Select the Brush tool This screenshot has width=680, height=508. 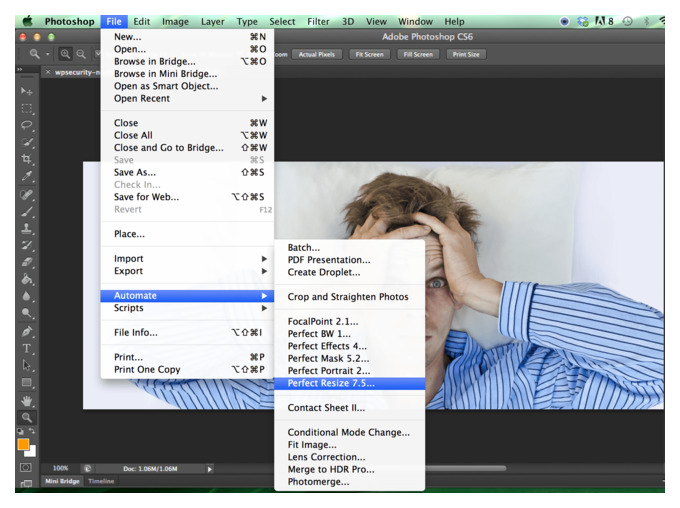[x=26, y=211]
